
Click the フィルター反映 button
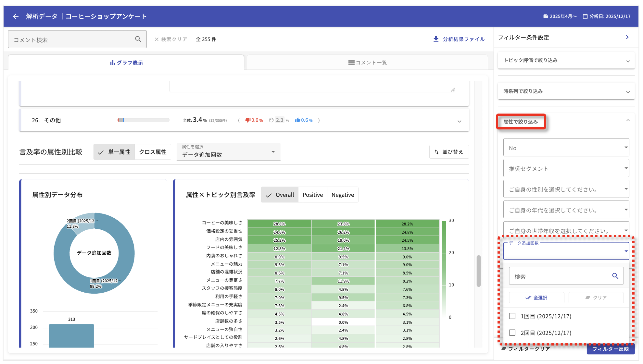tap(610, 349)
